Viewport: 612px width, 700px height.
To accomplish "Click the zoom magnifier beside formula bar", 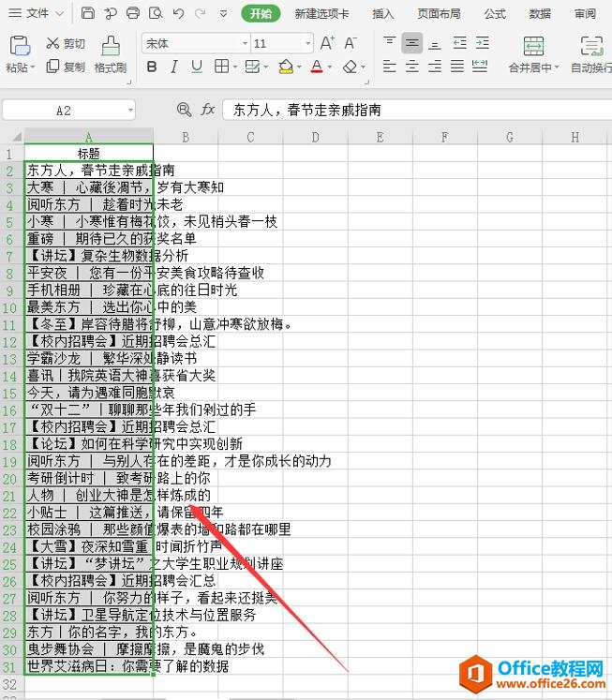I will coord(184,110).
